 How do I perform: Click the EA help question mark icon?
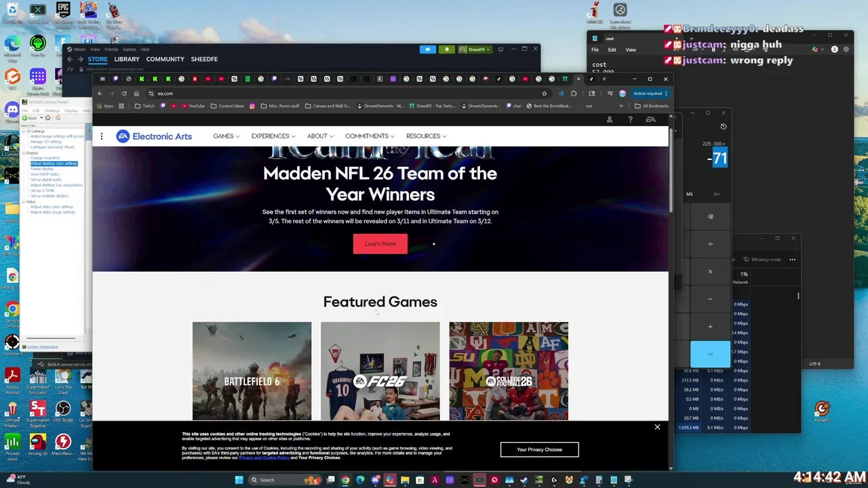630,120
